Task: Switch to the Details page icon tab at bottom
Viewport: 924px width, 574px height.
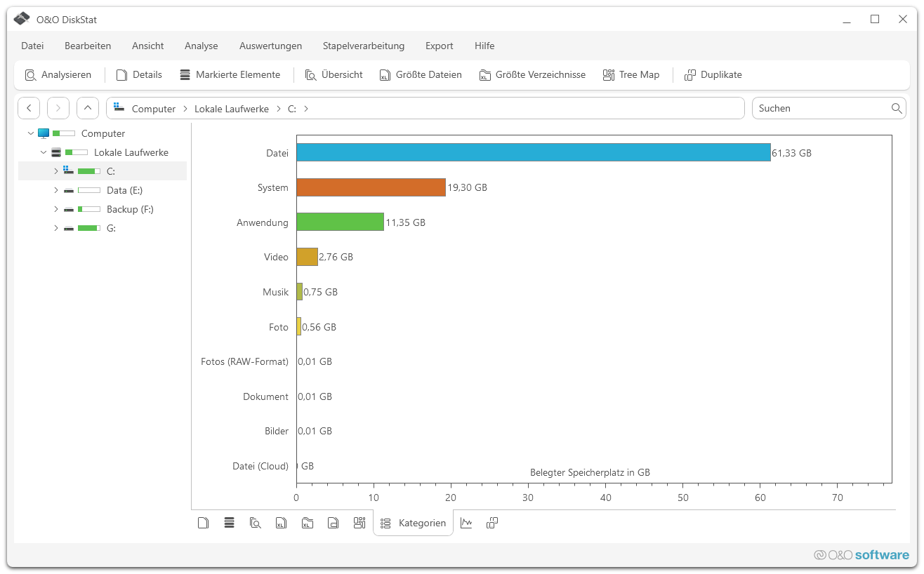Action: pyautogui.click(x=204, y=523)
